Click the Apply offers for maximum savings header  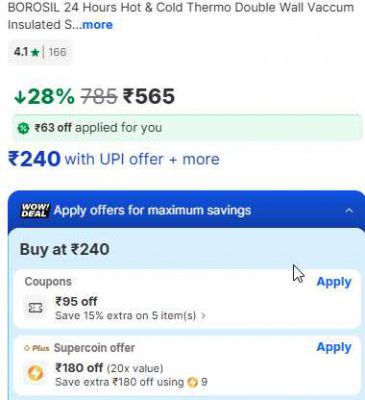coord(152,210)
